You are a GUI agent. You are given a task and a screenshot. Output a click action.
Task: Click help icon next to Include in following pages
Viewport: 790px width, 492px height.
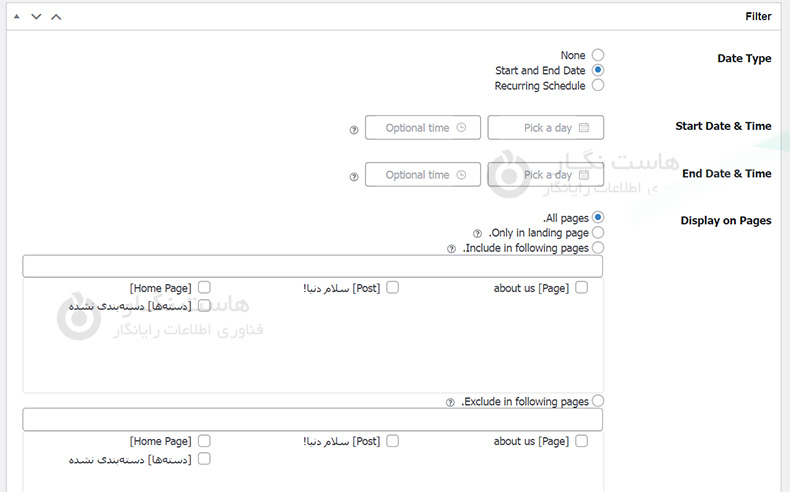click(451, 249)
